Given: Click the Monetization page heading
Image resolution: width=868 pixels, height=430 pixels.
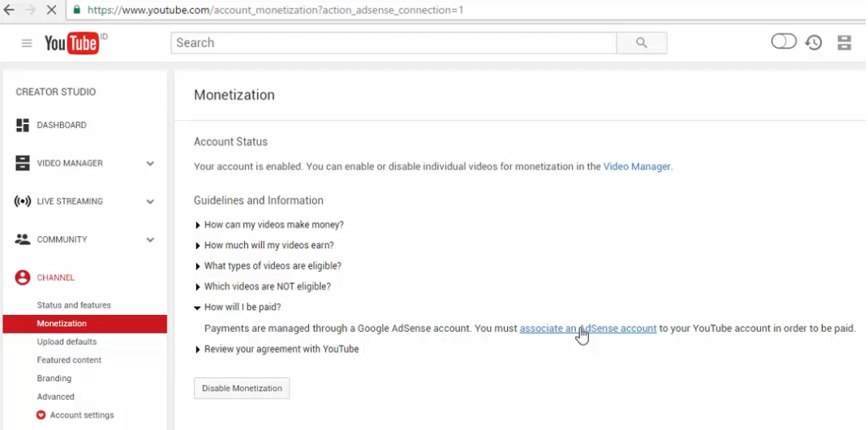Looking at the screenshot, I should [234, 95].
